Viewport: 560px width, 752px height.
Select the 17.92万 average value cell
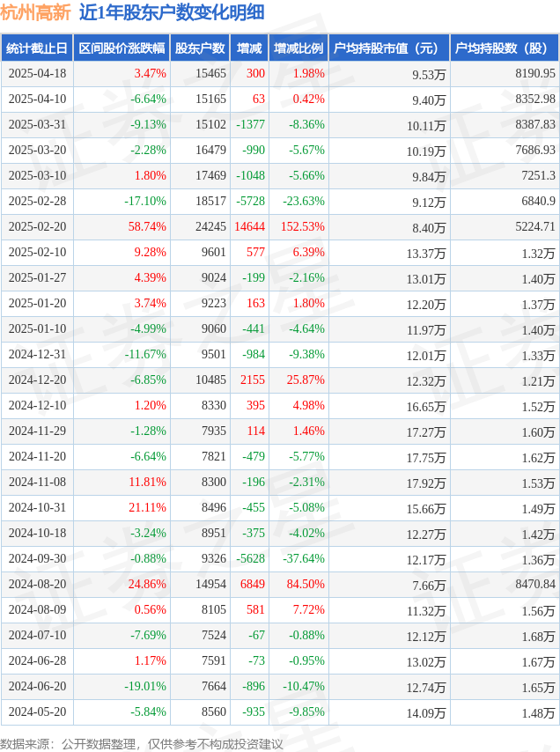click(x=426, y=483)
